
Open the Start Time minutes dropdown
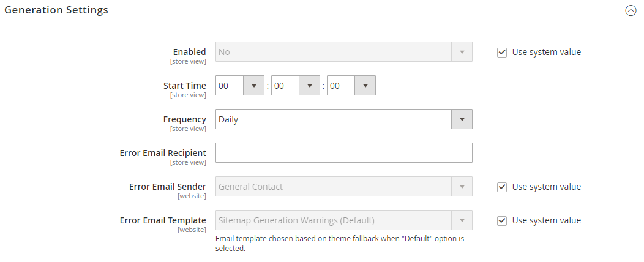(x=295, y=86)
